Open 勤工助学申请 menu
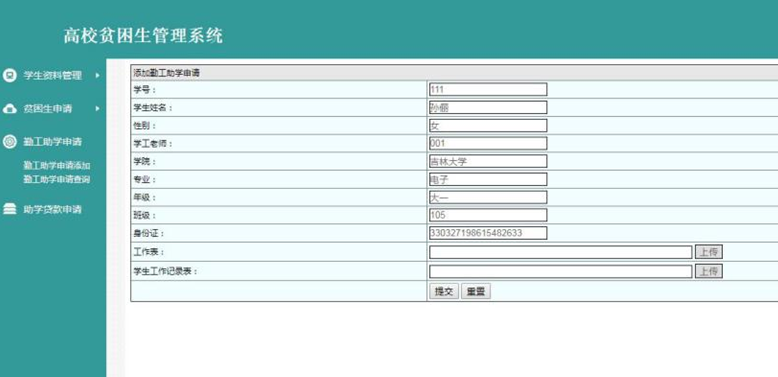Image resolution: width=778 pixels, height=377 pixels. 53,142
